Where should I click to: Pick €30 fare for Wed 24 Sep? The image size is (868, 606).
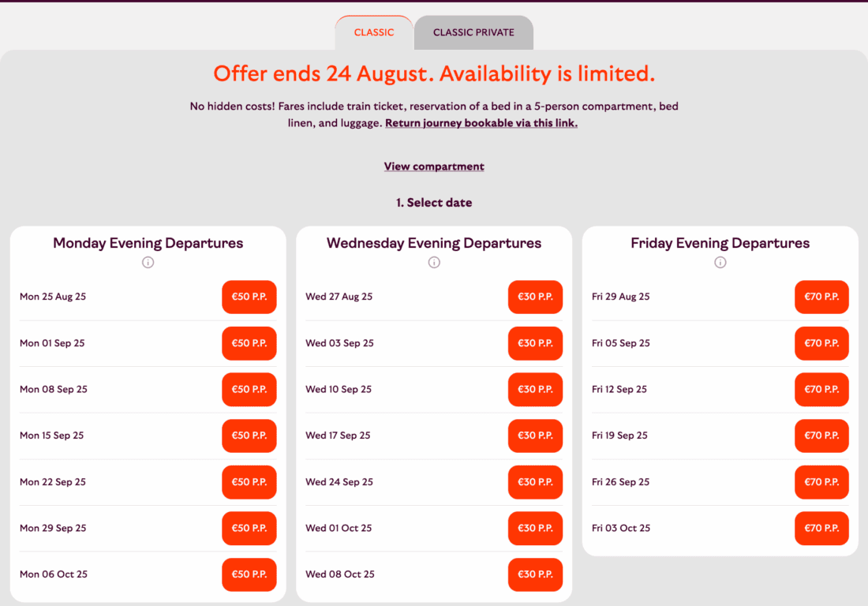[x=535, y=482]
